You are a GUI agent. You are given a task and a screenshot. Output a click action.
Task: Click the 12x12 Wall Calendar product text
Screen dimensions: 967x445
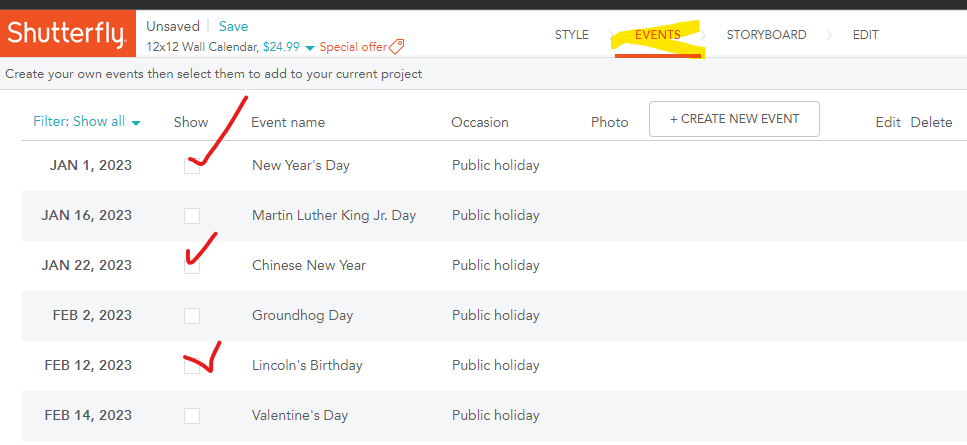click(x=202, y=47)
